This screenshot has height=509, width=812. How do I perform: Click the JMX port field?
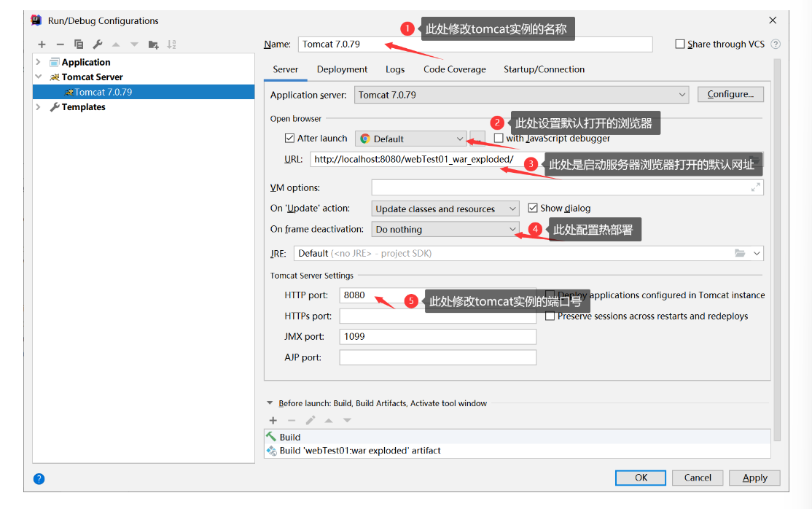437,336
